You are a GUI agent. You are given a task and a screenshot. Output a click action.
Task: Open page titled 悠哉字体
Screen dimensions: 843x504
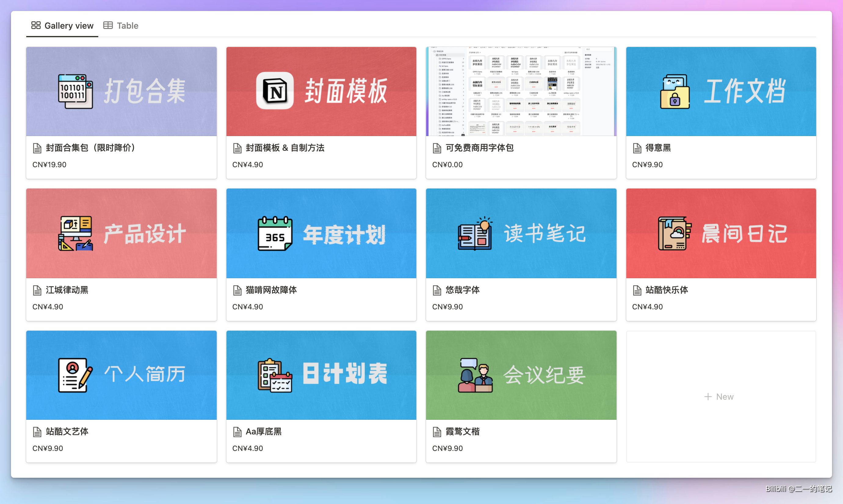point(462,290)
